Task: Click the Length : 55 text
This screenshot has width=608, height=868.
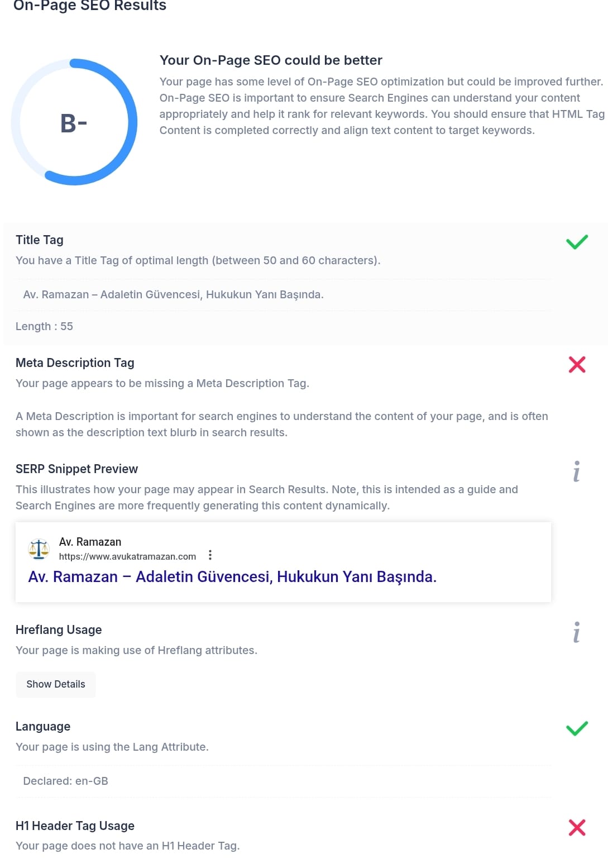Action: (44, 326)
